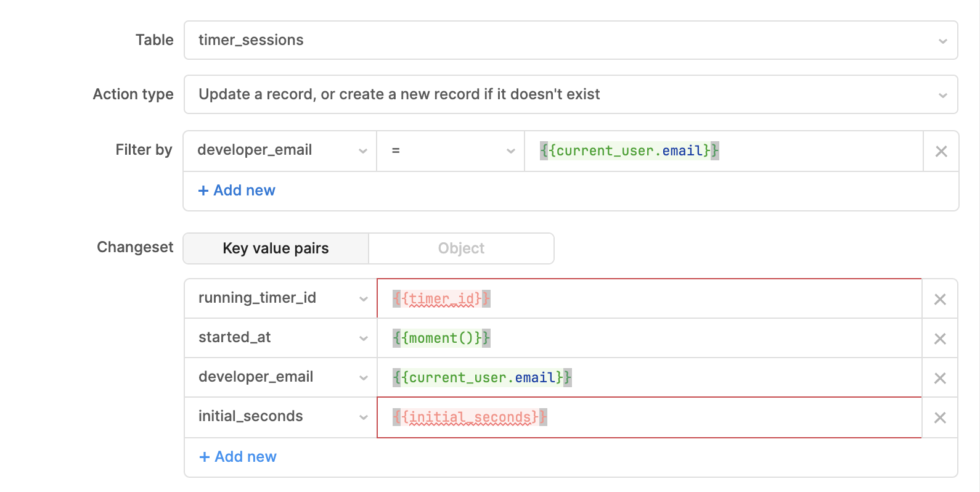
Task: Remove the developer_email filter row
Action: point(941,151)
